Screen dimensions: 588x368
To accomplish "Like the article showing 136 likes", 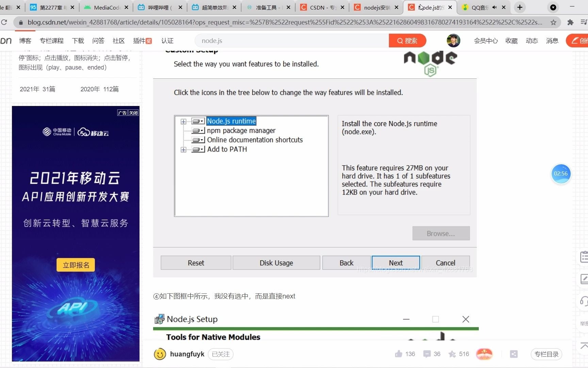I will [398, 354].
